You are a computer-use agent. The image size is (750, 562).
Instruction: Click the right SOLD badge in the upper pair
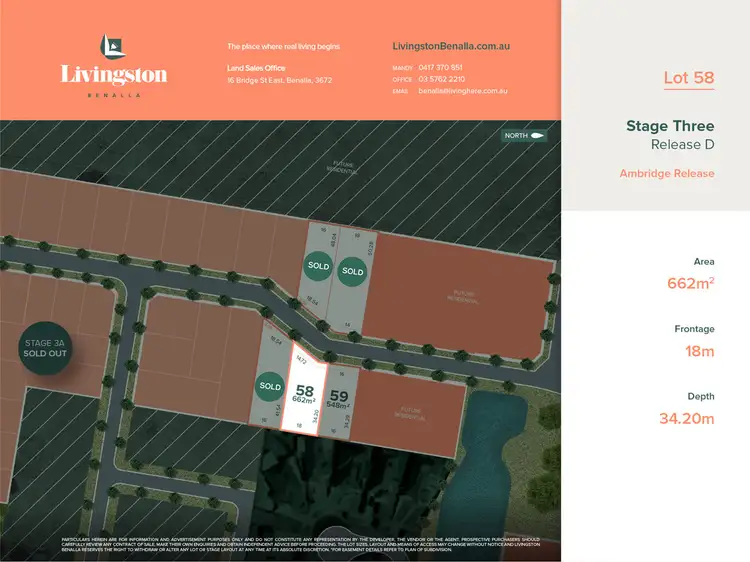352,271
